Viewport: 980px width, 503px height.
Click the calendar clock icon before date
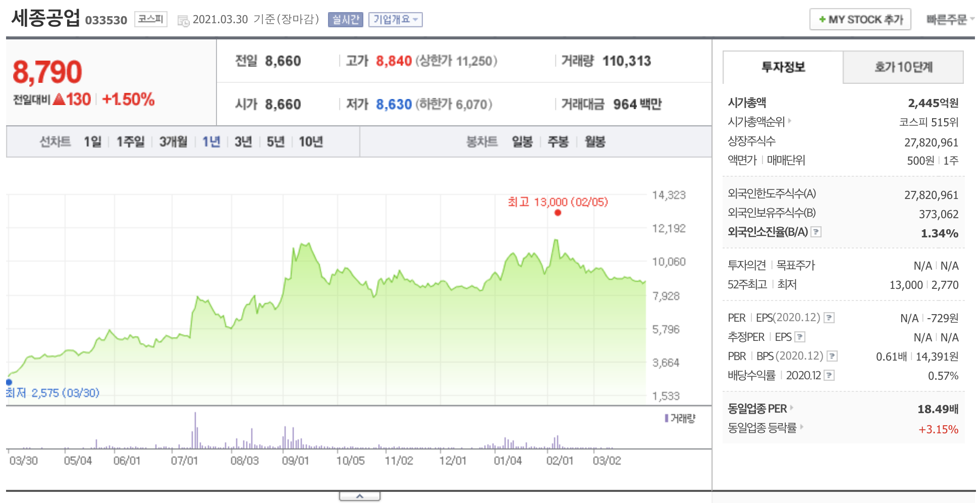183,21
